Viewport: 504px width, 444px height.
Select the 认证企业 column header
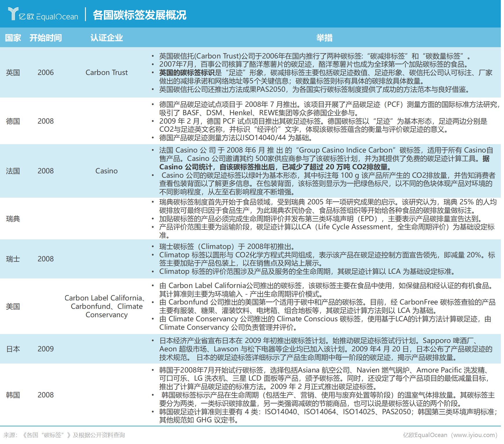point(107,38)
